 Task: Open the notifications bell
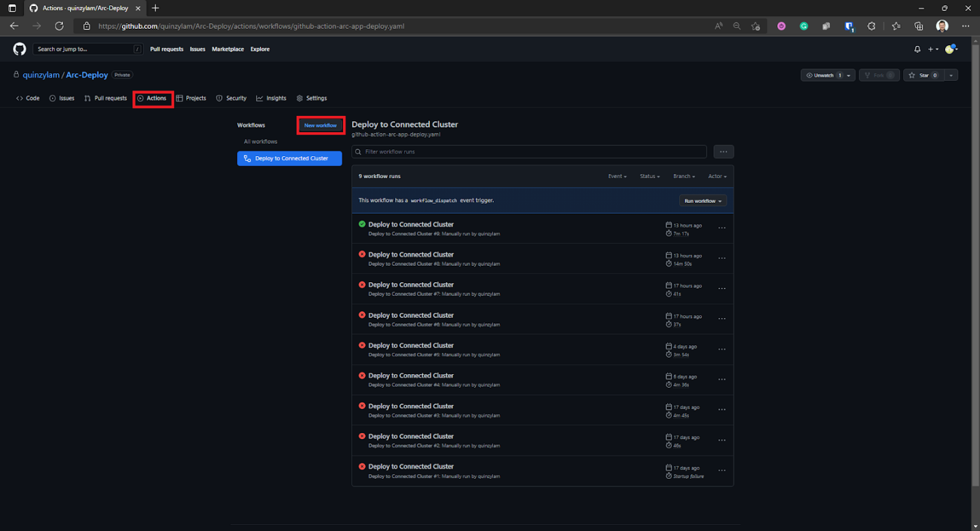pos(918,49)
